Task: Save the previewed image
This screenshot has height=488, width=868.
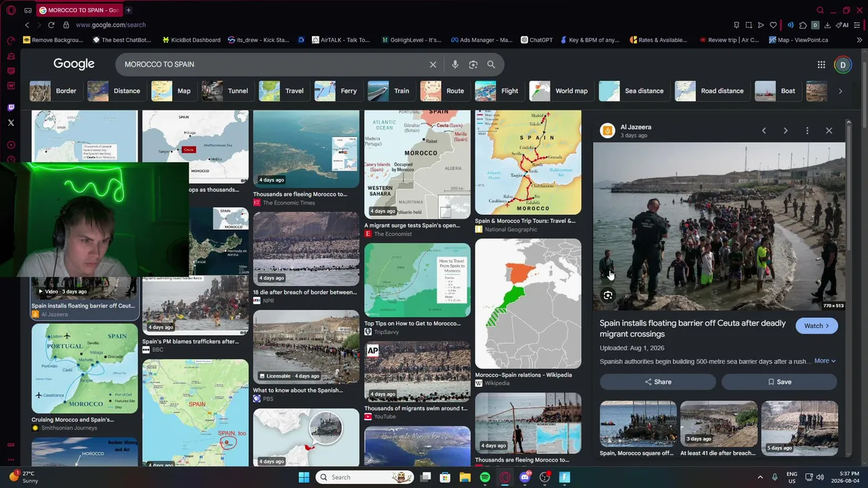Action: (779, 382)
